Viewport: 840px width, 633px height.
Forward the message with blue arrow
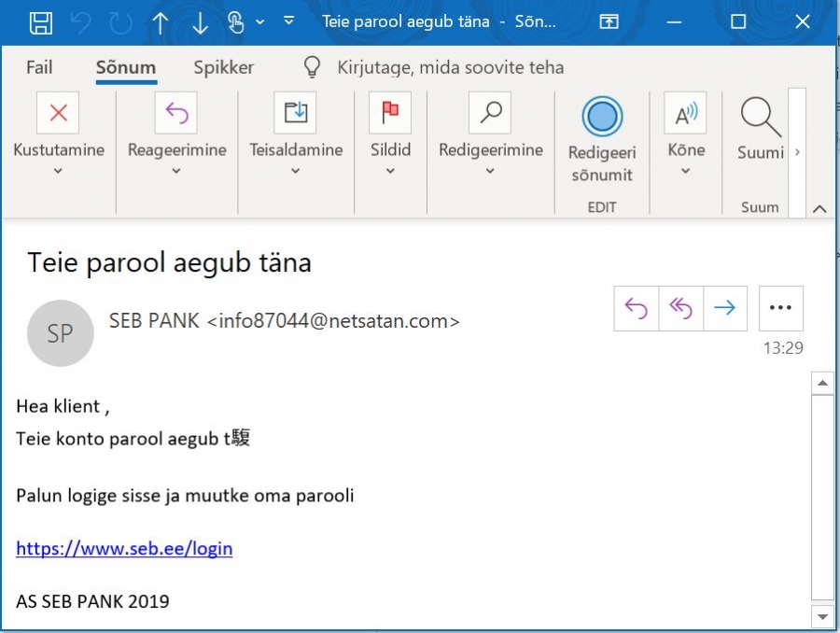click(x=725, y=308)
